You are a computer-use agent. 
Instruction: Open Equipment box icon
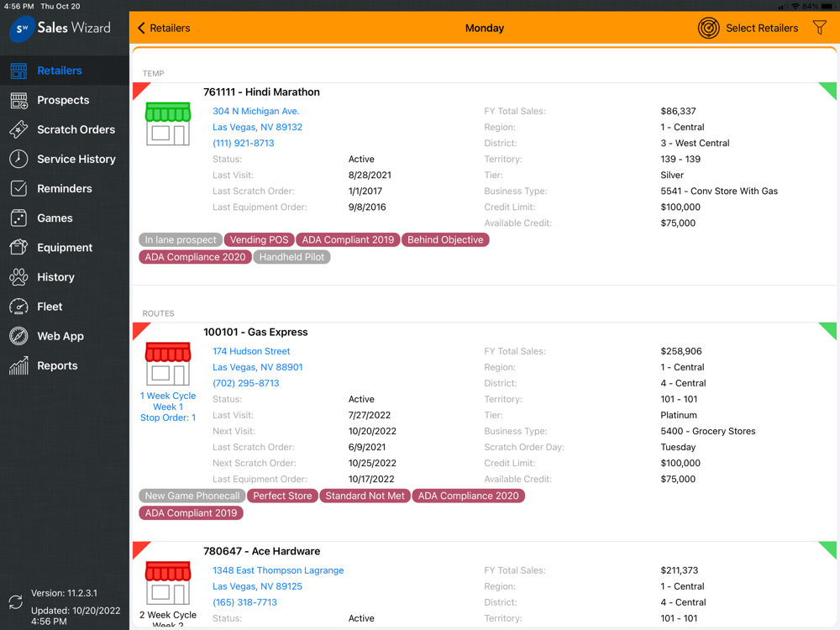pyautogui.click(x=18, y=248)
